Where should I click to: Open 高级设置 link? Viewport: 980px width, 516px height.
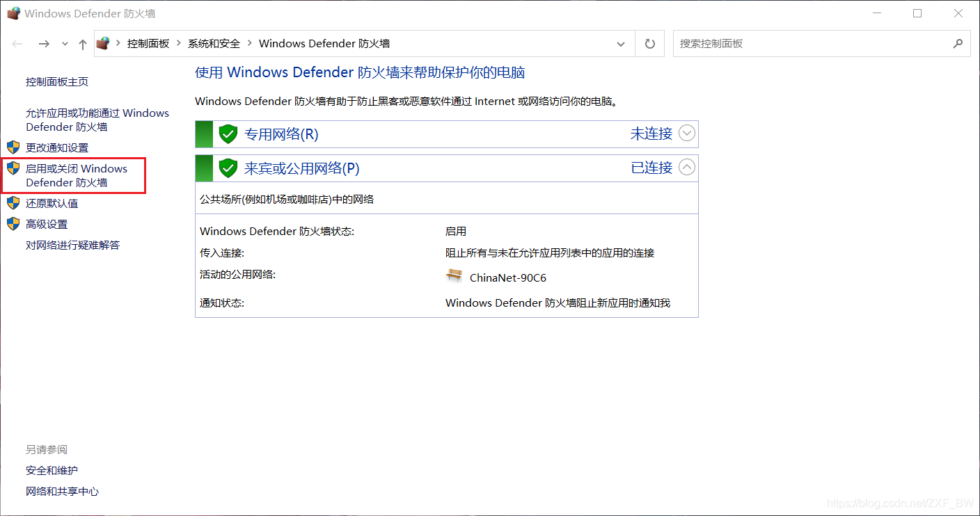coord(47,224)
